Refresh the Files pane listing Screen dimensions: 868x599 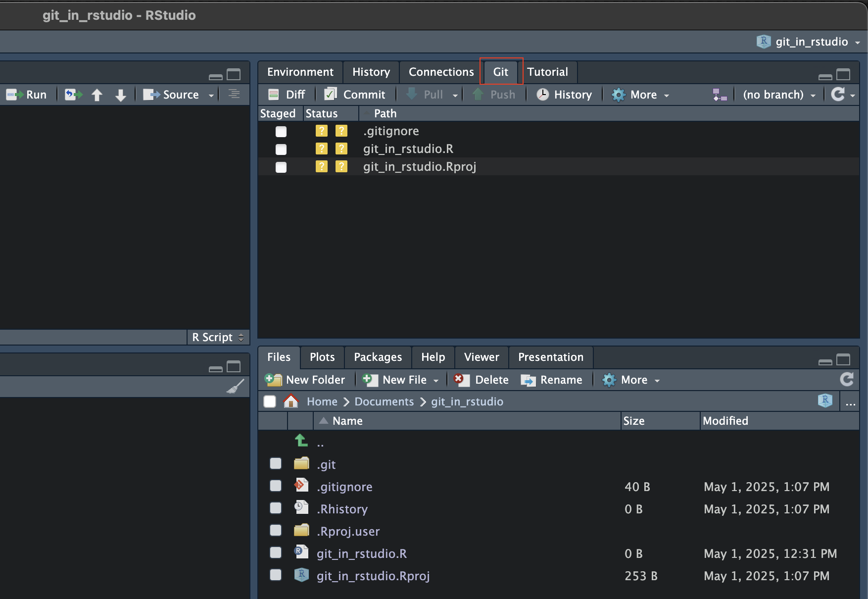[847, 380]
